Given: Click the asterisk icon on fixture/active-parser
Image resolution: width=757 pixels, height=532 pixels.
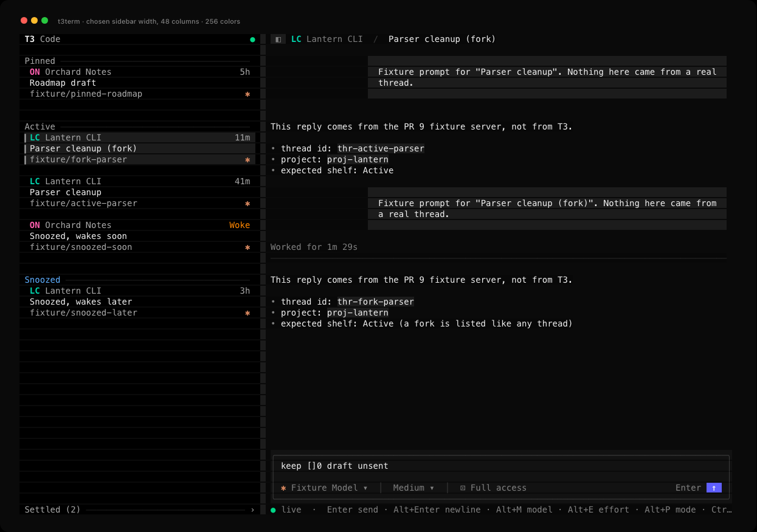Looking at the screenshot, I should [247, 204].
